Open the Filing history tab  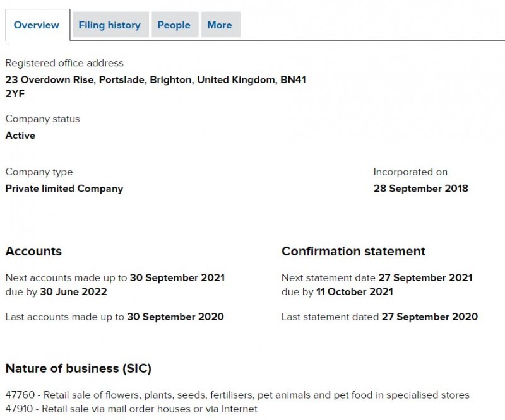click(109, 25)
